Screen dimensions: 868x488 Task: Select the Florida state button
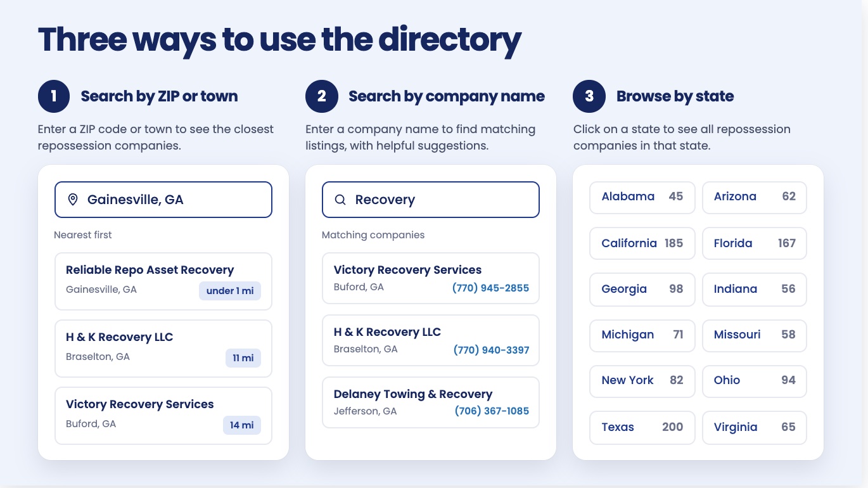[755, 243]
